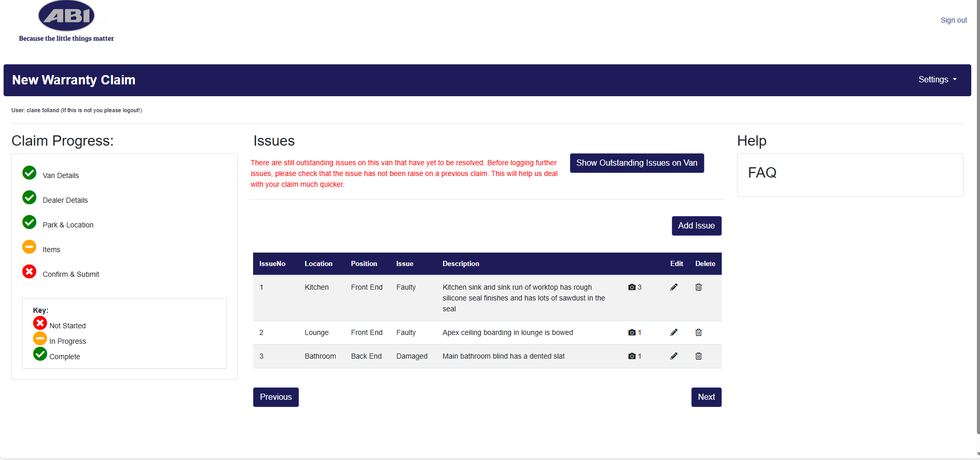Viewport: 980px width, 460px height.
Task: Edit issue 3 Bathroom with pencil icon
Action: [x=674, y=356]
